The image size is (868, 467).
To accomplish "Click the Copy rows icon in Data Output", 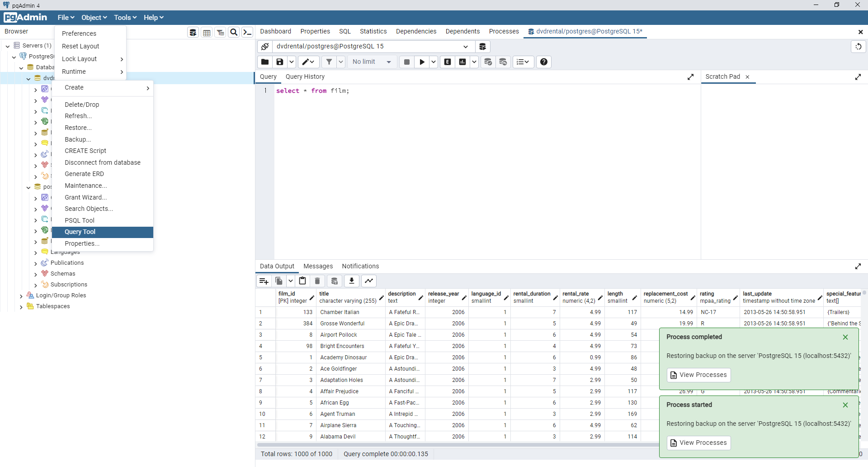I will 279,281.
